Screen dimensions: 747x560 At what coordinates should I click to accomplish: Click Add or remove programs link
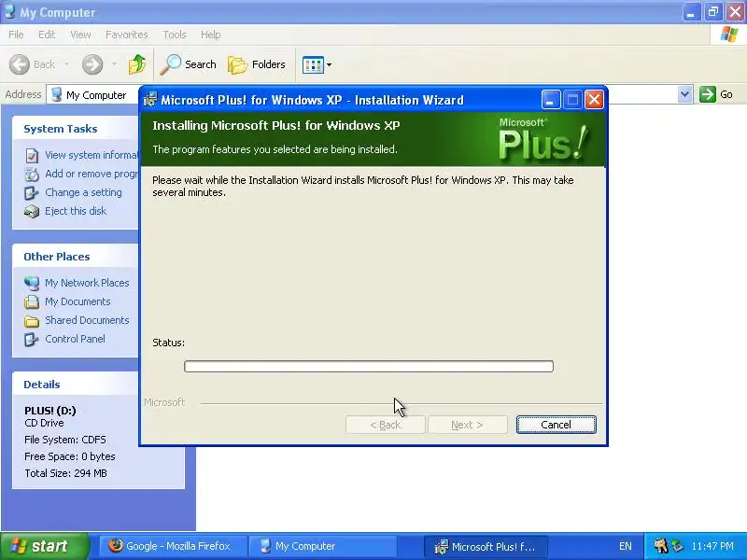(x=92, y=174)
